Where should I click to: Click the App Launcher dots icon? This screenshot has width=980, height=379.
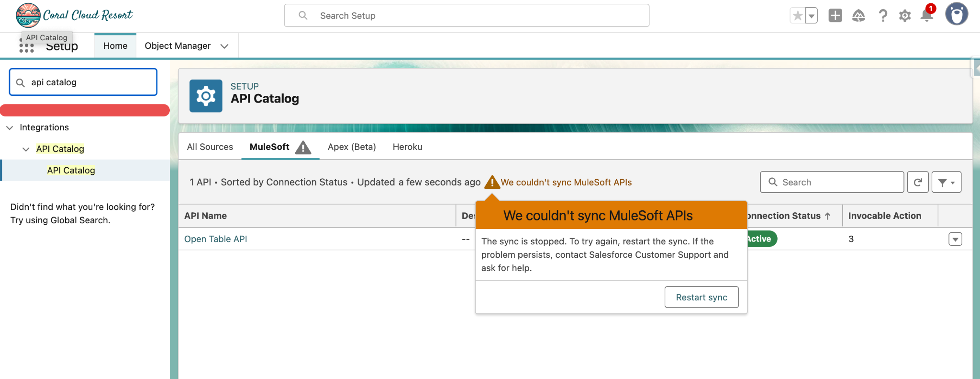(x=26, y=47)
